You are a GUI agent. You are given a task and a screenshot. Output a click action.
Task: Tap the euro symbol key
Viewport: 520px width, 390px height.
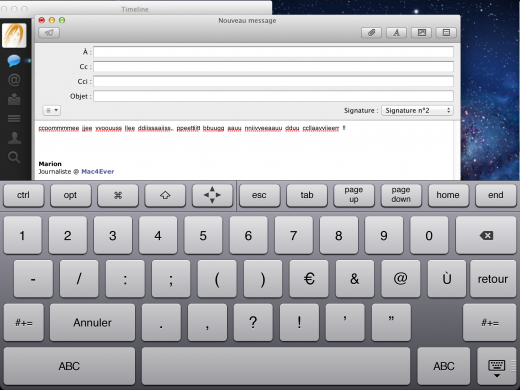point(309,279)
